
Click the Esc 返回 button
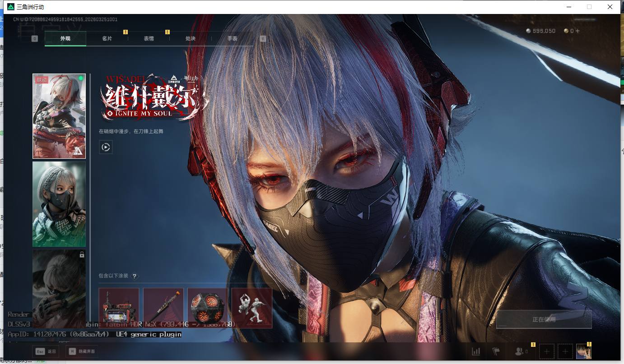click(x=46, y=351)
